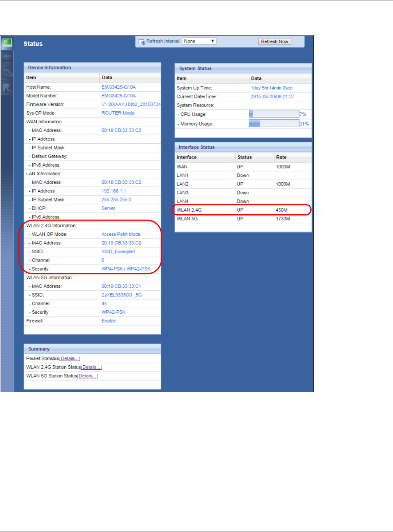Screen dimensions: 393x532
Task: Click the Status heading at top
Action: pyautogui.click(x=33, y=44)
